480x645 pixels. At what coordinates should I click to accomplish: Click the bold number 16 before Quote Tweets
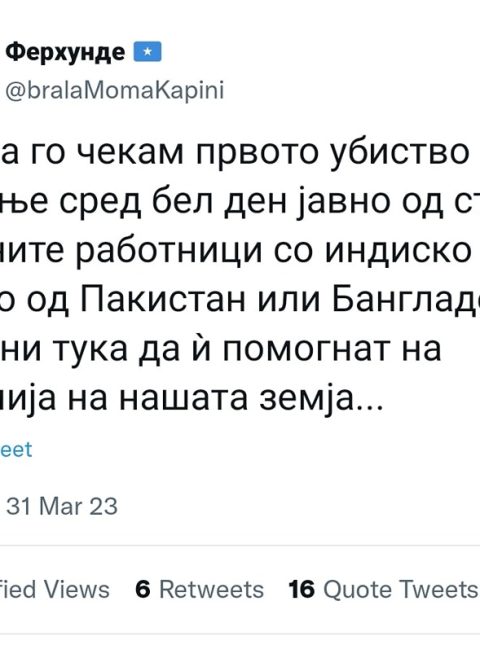tap(301, 589)
